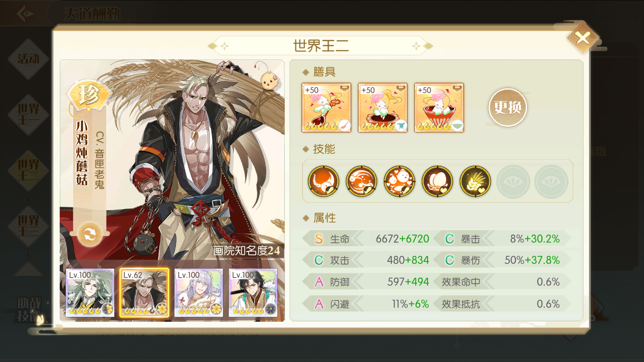Switch to the 活动 tab
Viewport: 644px width, 362px height.
[29, 59]
